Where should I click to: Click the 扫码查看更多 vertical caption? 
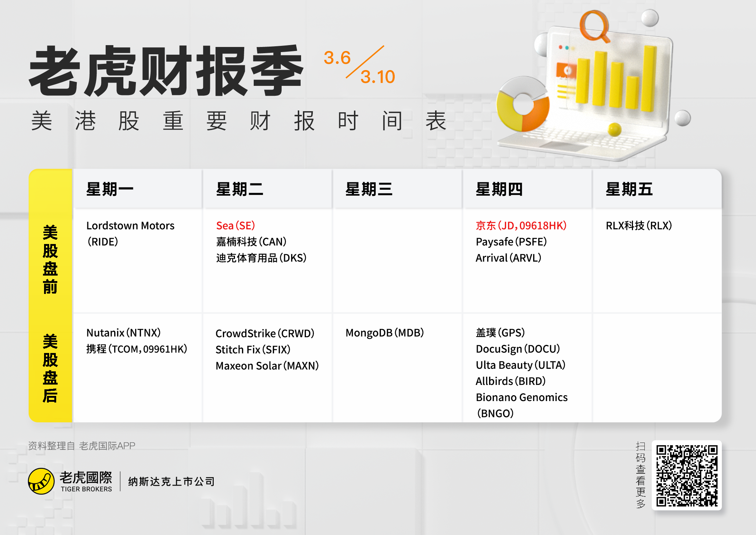(x=641, y=475)
